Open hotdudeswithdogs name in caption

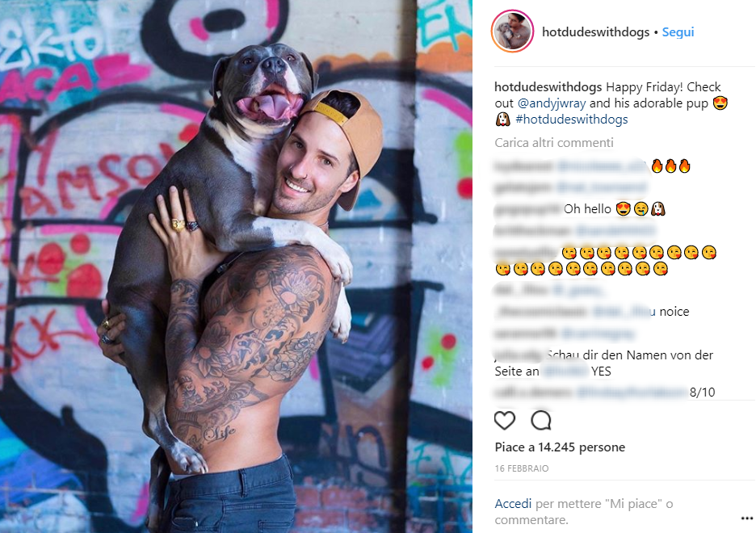[548, 87]
